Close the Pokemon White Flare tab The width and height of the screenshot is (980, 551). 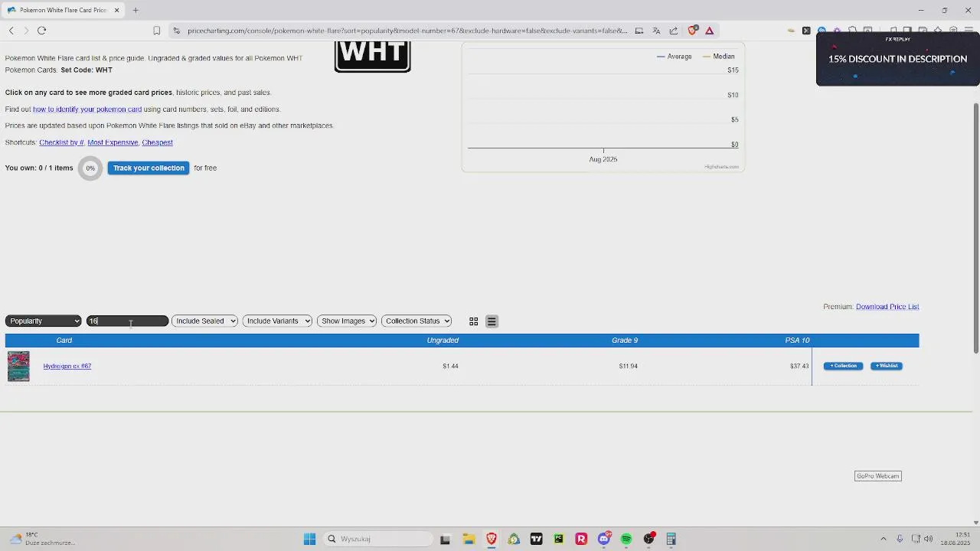116,10
